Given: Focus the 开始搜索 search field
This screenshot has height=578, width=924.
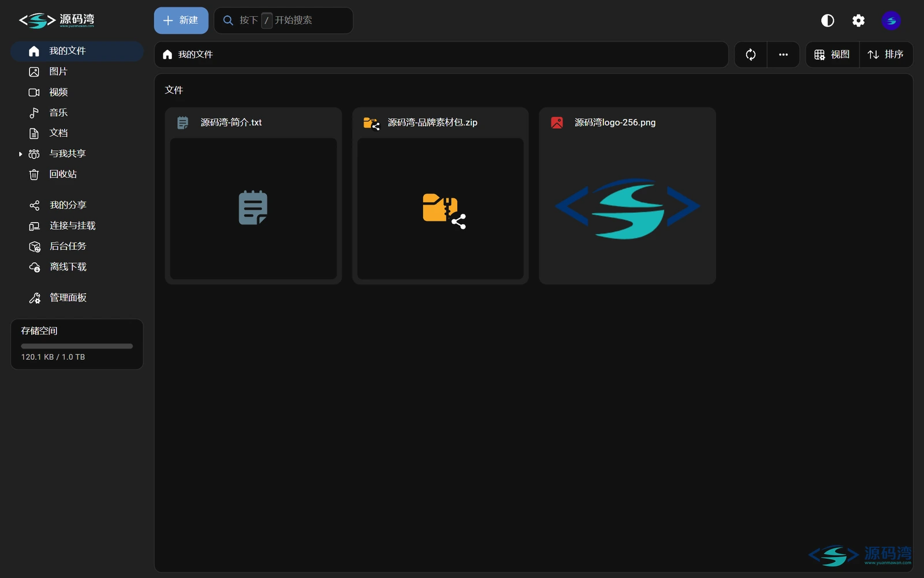Looking at the screenshot, I should [x=284, y=20].
